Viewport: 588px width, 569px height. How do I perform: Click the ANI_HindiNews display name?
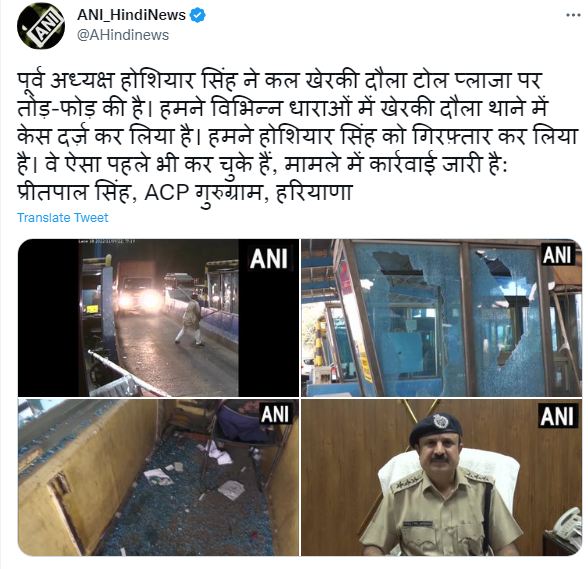coord(131,15)
